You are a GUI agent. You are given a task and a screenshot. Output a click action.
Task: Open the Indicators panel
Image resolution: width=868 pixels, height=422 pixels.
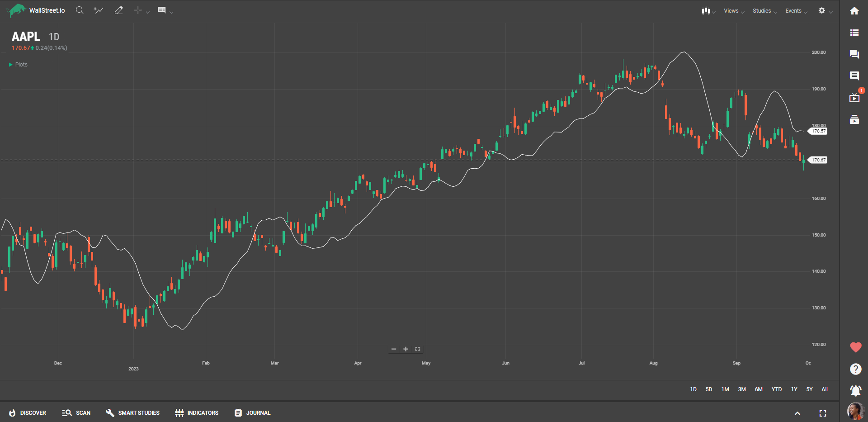[x=197, y=413]
